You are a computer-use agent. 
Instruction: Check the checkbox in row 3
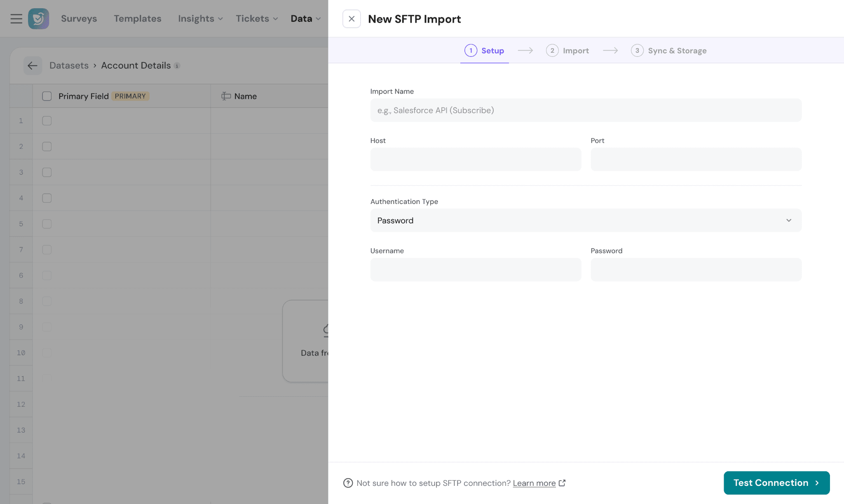click(x=47, y=172)
